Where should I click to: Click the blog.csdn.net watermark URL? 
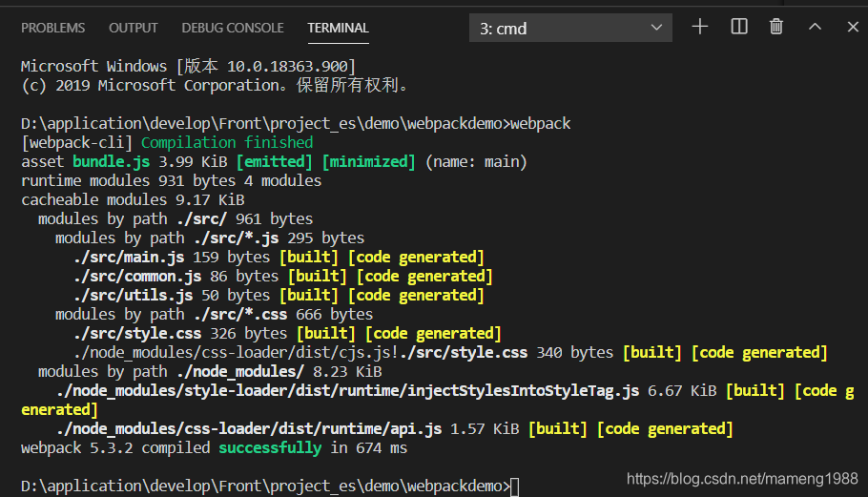(x=742, y=479)
